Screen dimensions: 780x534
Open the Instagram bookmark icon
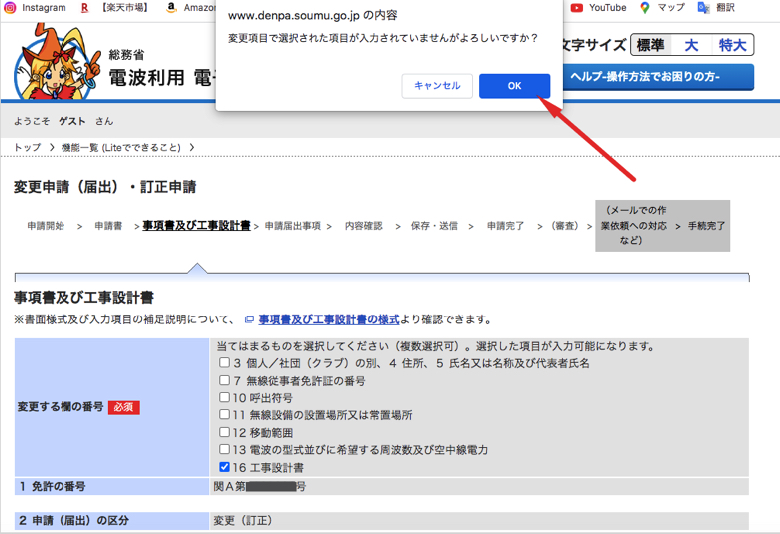(10, 7)
